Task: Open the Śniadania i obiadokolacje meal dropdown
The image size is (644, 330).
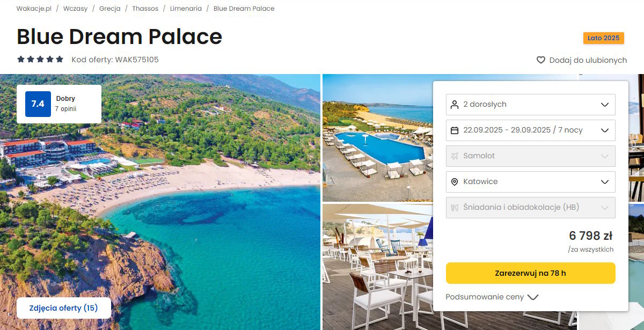Action: pyautogui.click(x=530, y=208)
